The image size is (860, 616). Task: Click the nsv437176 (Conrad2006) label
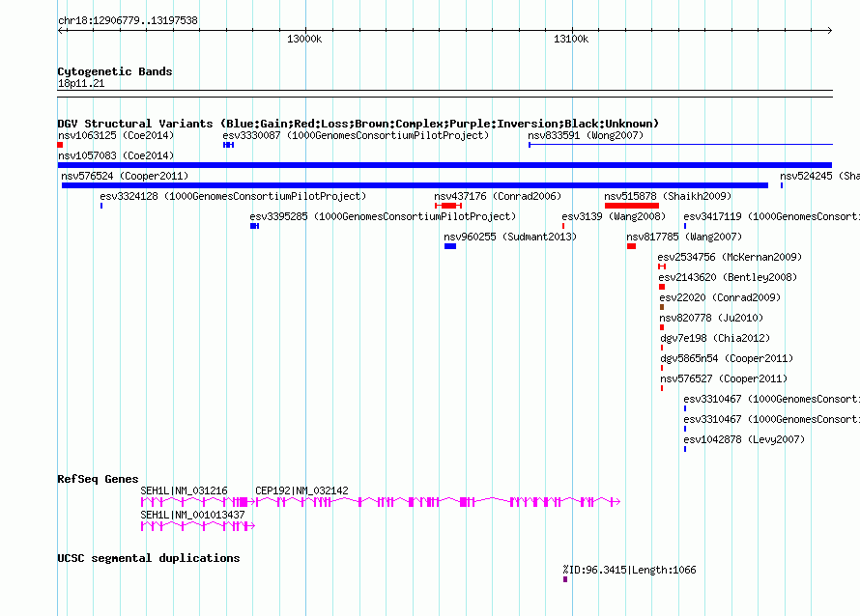click(x=498, y=196)
